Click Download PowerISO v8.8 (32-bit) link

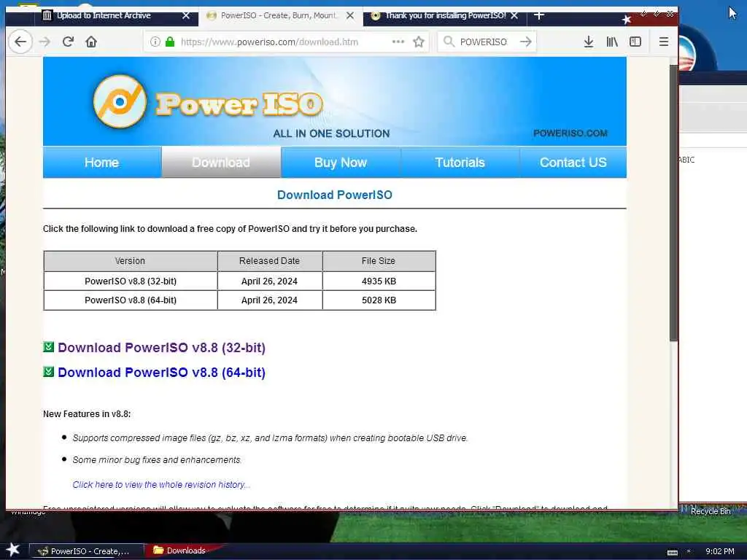click(x=161, y=348)
